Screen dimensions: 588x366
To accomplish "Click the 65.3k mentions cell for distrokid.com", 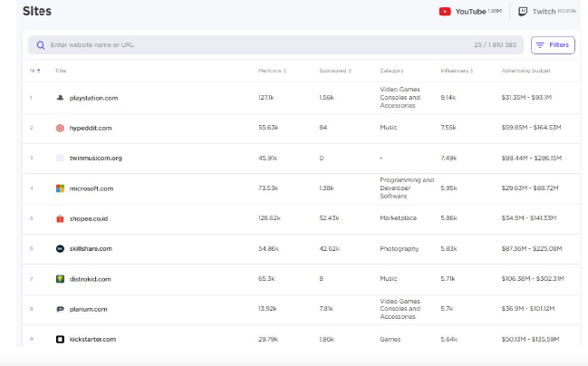I will click(266, 279).
